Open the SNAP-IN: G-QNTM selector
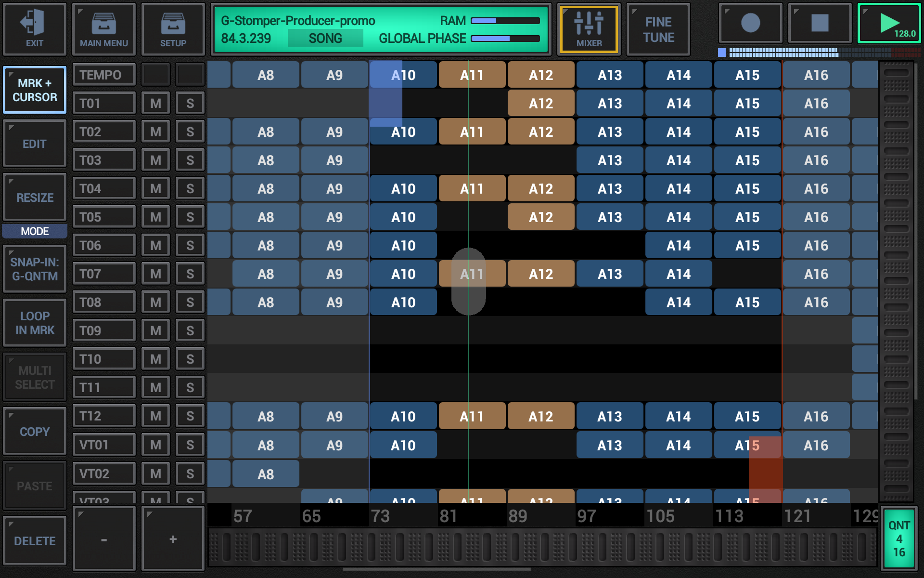This screenshot has width=924, height=578. coord(34,268)
